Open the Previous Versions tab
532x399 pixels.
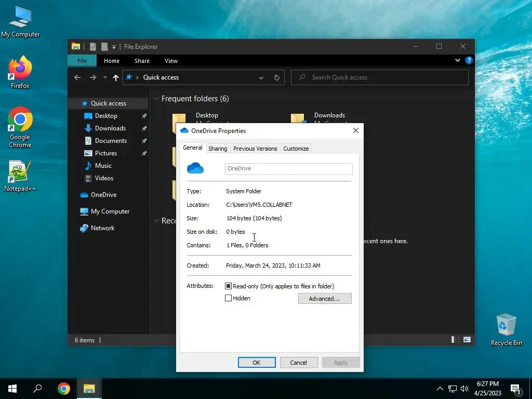255,149
